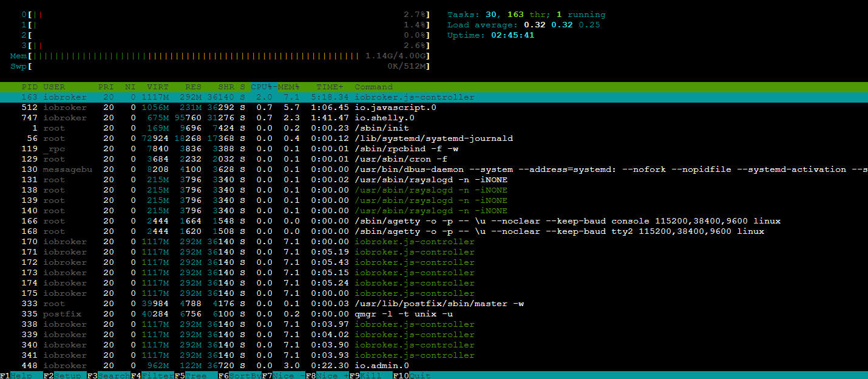Sort by USER column header
This screenshot has height=379, width=868.
[54, 87]
